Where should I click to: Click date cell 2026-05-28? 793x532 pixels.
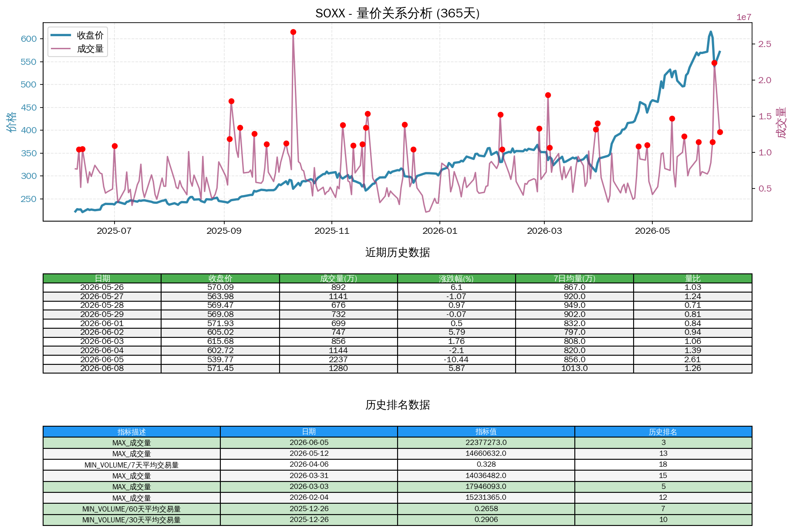tap(102, 305)
